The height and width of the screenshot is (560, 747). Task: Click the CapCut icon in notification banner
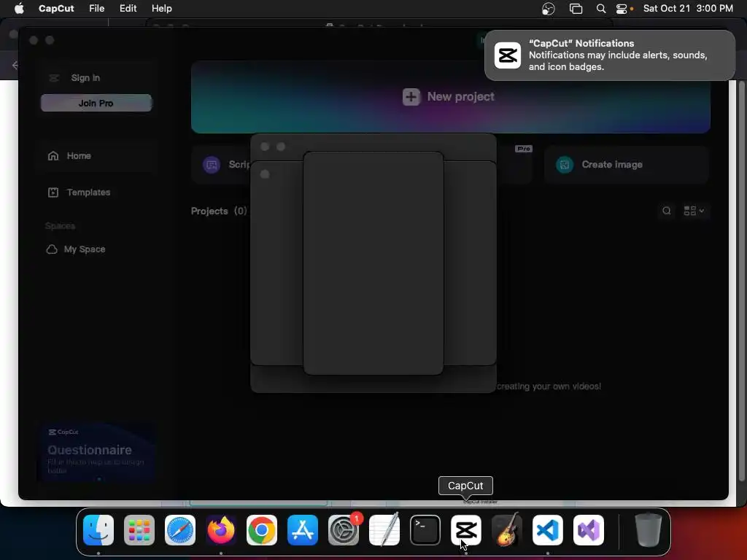click(508, 55)
